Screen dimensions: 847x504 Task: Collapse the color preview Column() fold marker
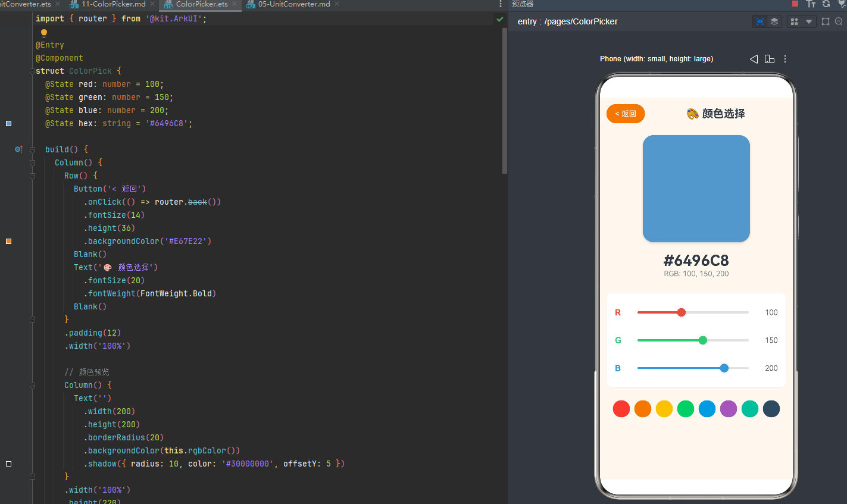32,385
